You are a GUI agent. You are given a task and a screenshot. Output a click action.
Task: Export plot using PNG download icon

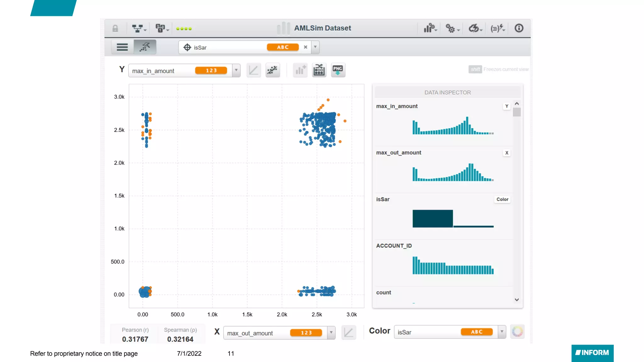(338, 70)
